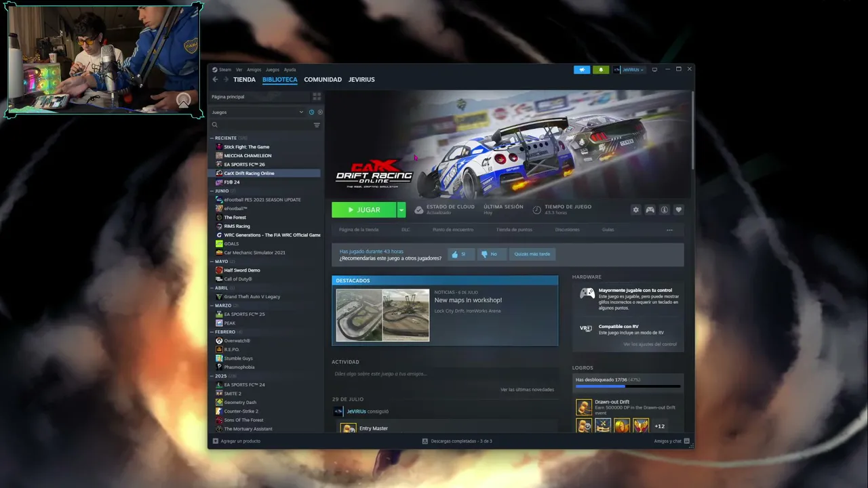The height and width of the screenshot is (488, 868).
Task: Show only ready-to-play games icon
Action: pyautogui.click(x=320, y=112)
